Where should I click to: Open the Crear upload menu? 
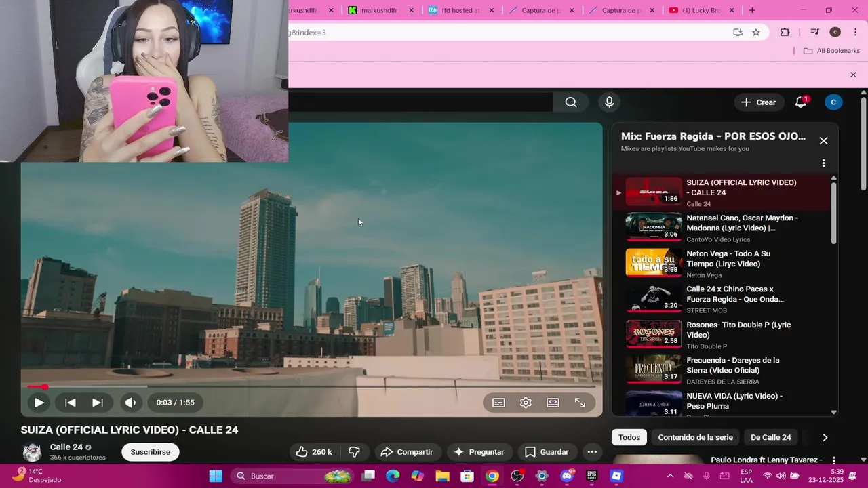point(758,102)
